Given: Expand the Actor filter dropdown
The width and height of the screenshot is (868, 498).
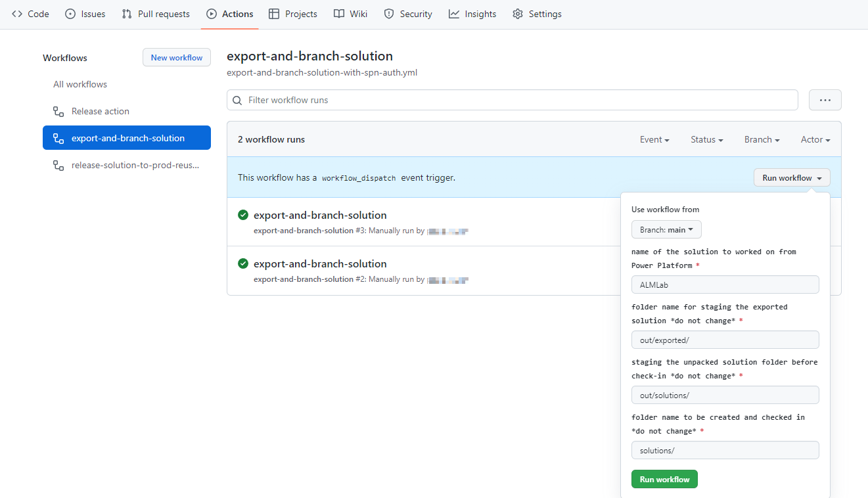Looking at the screenshot, I should click(815, 139).
